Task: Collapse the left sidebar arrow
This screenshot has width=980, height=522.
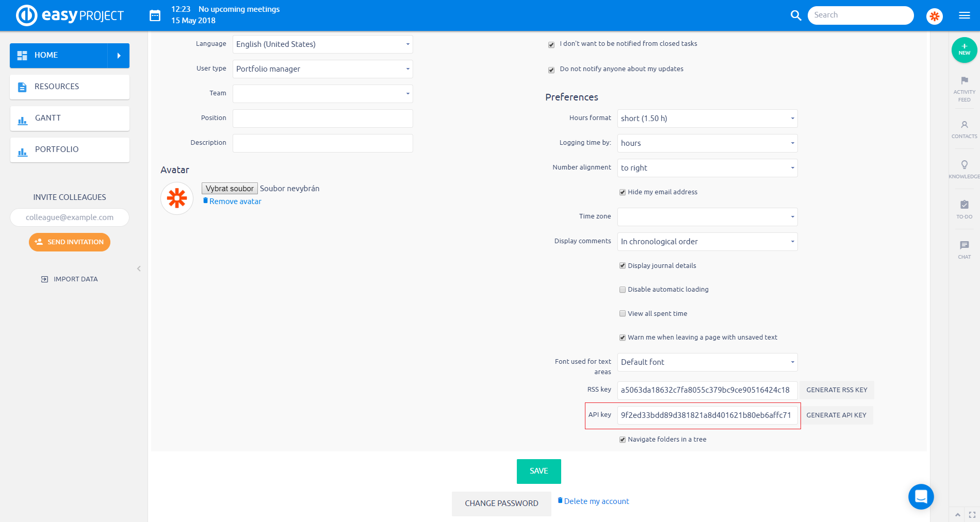Action: [x=139, y=268]
